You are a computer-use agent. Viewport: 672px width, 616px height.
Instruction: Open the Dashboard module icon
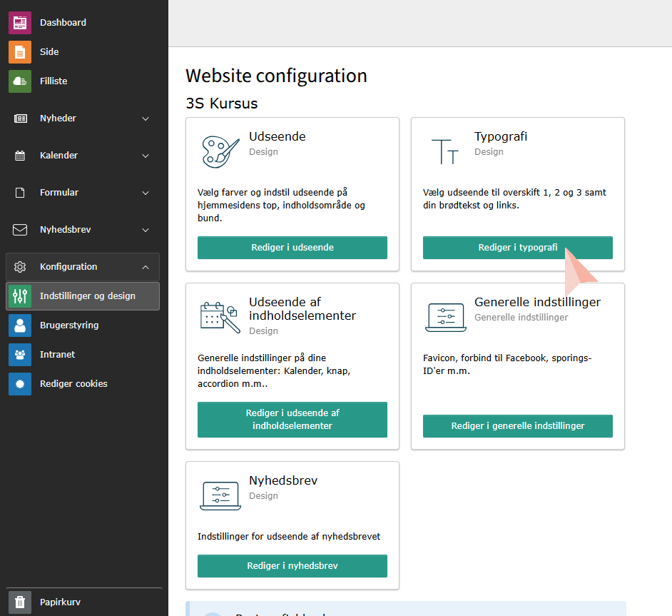20,23
